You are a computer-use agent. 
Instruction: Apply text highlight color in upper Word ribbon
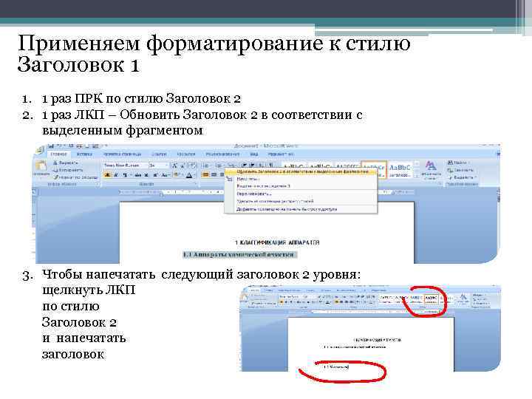click(x=177, y=175)
